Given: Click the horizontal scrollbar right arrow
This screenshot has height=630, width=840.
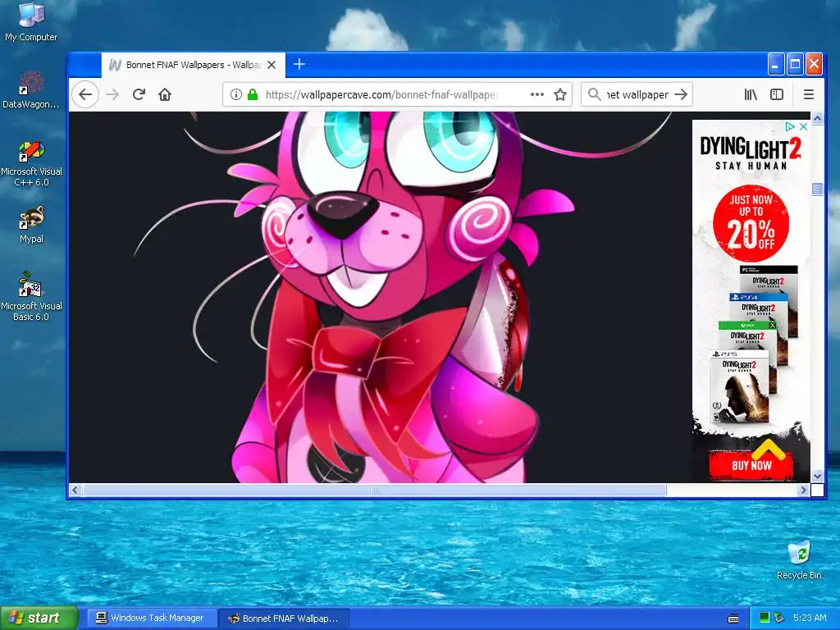Looking at the screenshot, I should click(x=803, y=490).
